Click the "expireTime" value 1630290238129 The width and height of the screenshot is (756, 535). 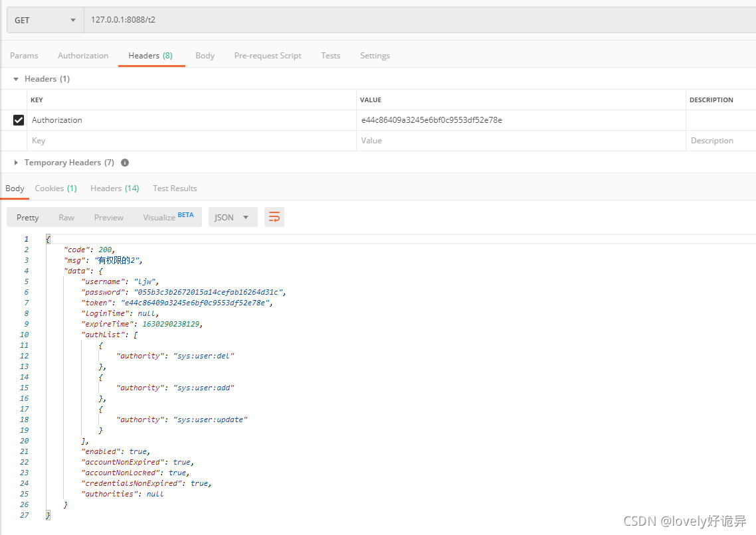(172, 324)
